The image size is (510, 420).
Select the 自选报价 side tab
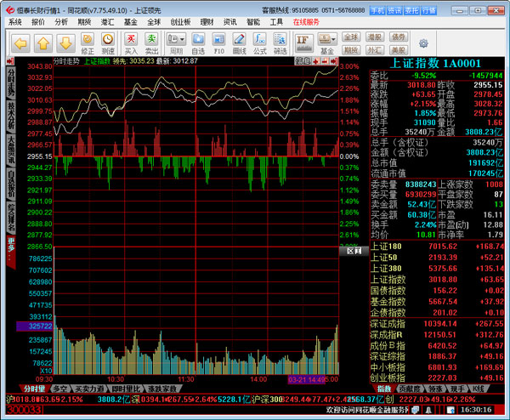11,184
